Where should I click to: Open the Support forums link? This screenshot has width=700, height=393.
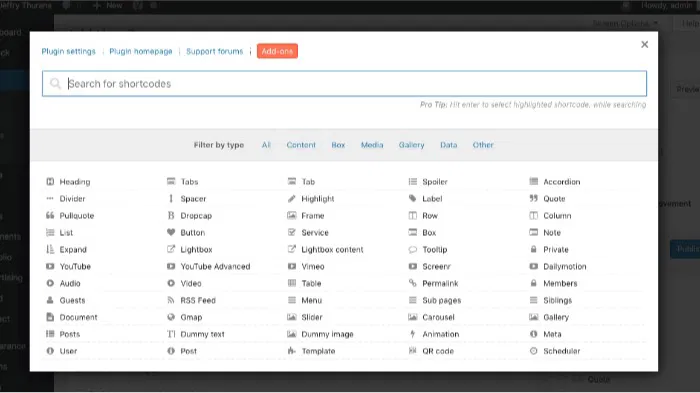pyautogui.click(x=214, y=51)
